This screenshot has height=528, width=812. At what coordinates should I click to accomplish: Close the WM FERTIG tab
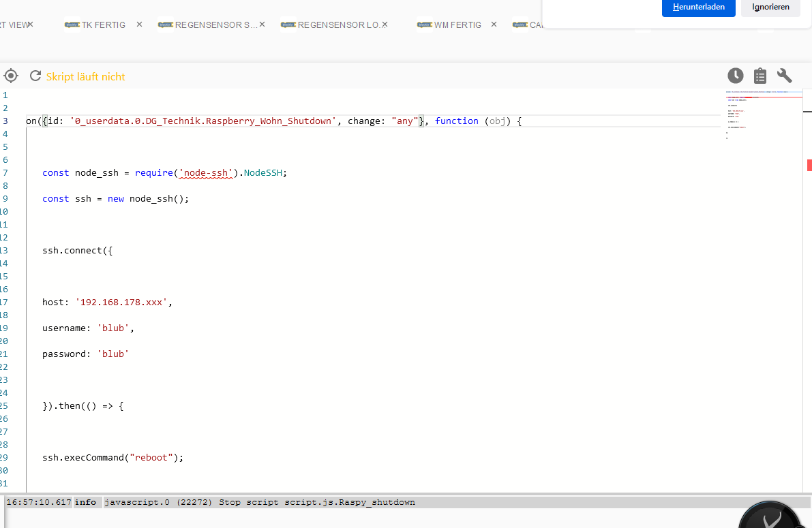494,25
